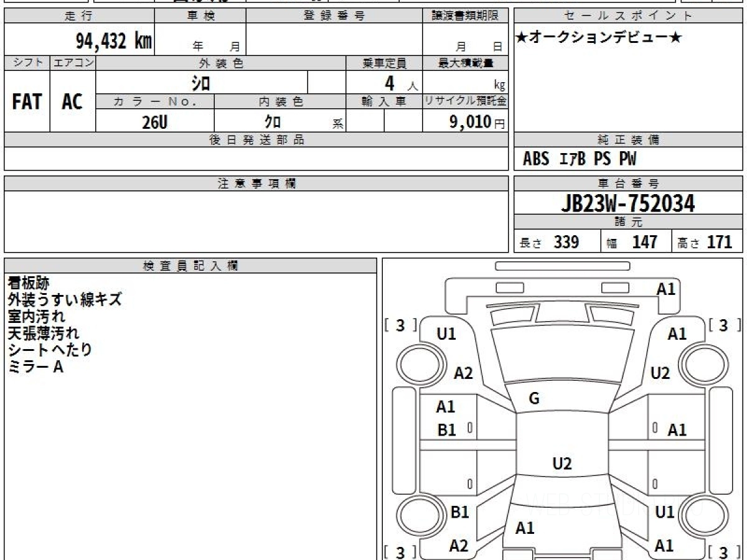Click the B1 mark above the rear A2 mark
This screenshot has height=560, width=747.
459,512
